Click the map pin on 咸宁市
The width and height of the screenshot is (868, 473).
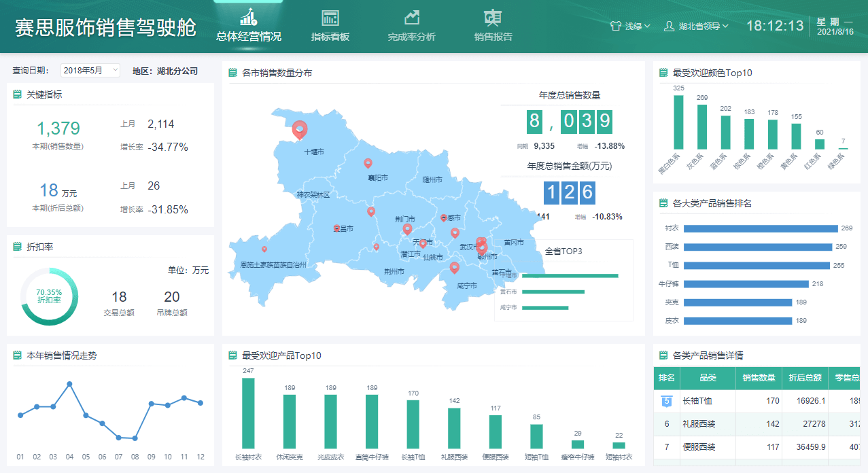pos(455,268)
